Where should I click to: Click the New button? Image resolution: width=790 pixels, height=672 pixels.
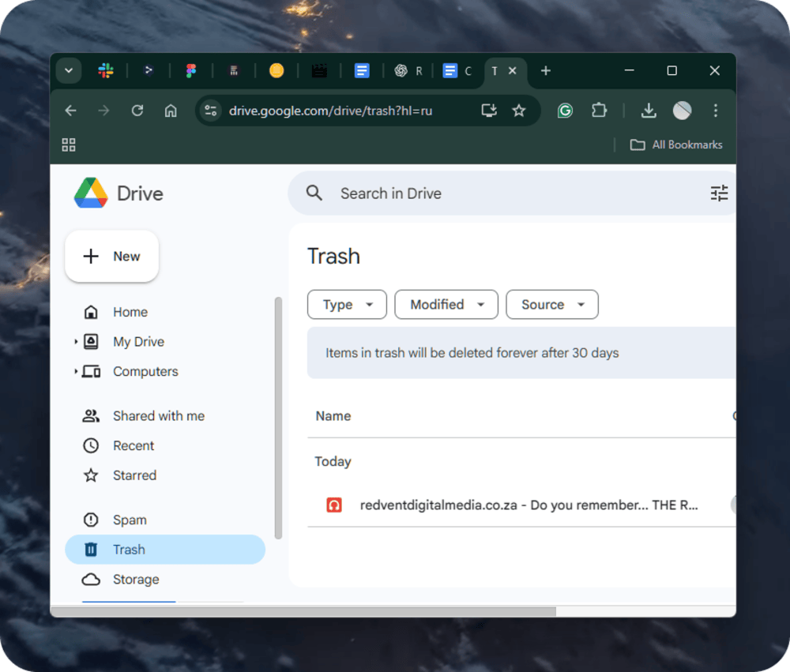[111, 257]
